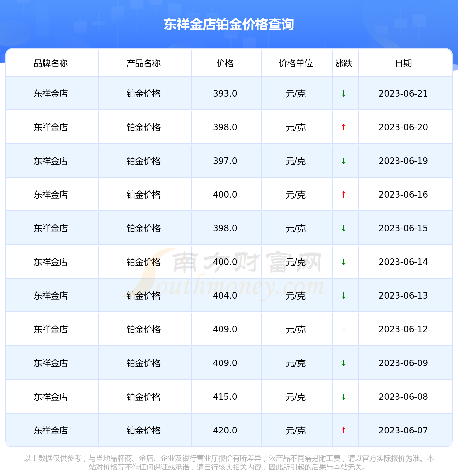Click 铂金价格 in the 2023-06-12 row

[x=144, y=329]
